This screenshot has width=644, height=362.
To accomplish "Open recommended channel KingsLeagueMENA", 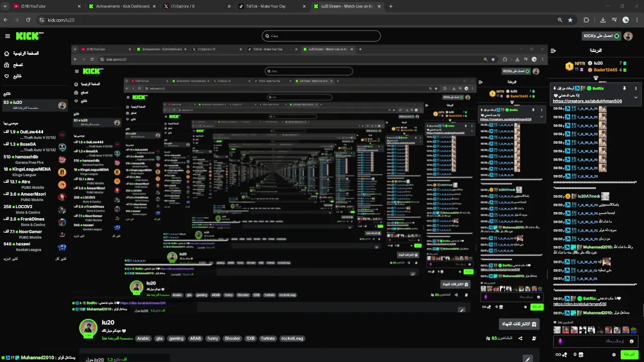I will click(x=34, y=172).
